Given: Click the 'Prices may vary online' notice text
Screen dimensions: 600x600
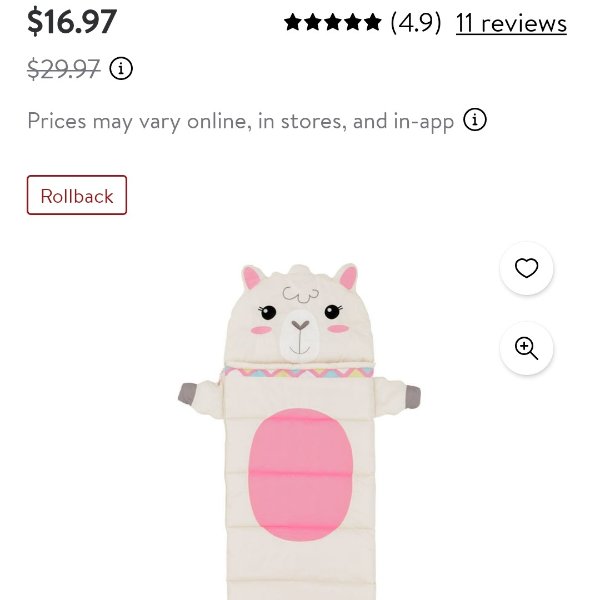Looking at the screenshot, I should pyautogui.click(x=241, y=121).
